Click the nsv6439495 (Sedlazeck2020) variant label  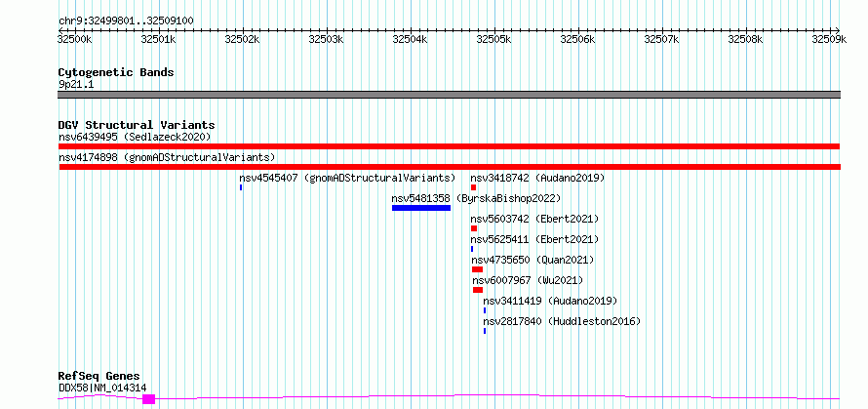135,137
